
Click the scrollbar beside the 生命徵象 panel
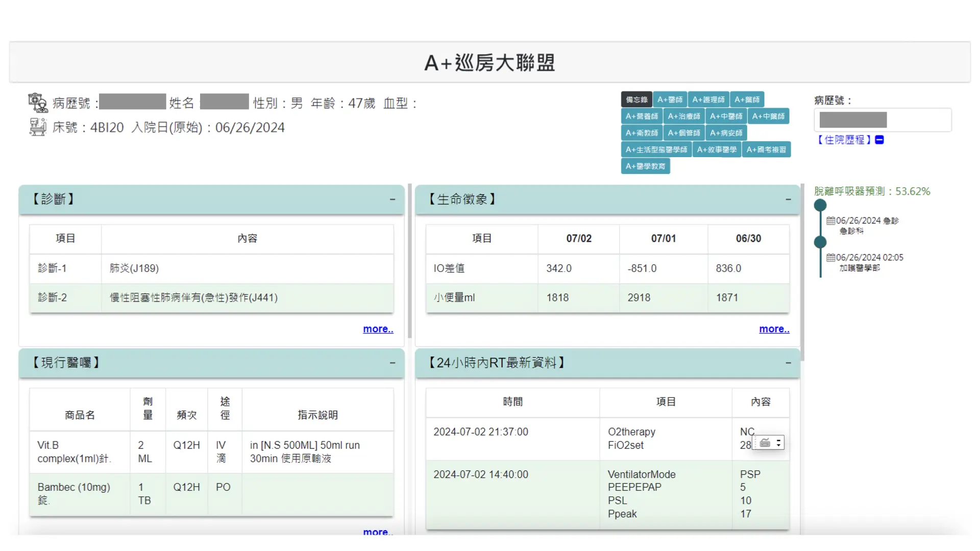tap(802, 272)
